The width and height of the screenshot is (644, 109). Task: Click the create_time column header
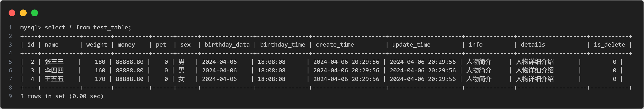click(x=335, y=45)
